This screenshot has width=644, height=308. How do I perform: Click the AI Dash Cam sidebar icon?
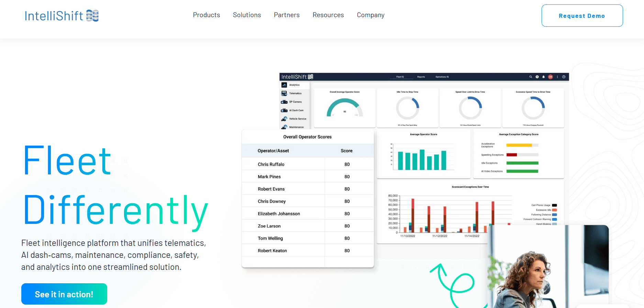pos(284,110)
